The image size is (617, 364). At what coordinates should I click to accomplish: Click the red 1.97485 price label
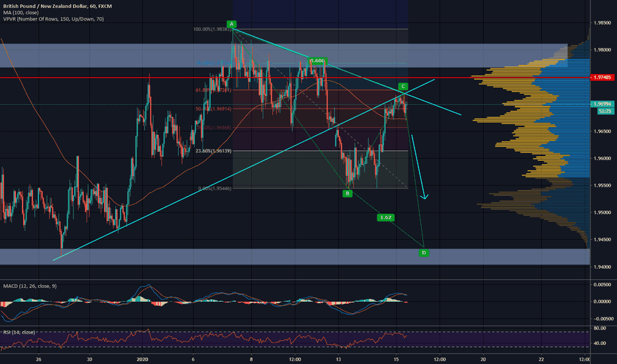pos(602,77)
